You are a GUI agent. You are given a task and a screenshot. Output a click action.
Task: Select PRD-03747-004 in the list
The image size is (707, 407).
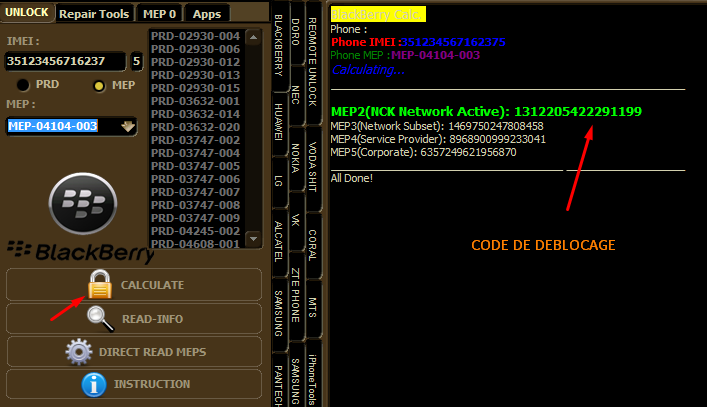pos(195,153)
